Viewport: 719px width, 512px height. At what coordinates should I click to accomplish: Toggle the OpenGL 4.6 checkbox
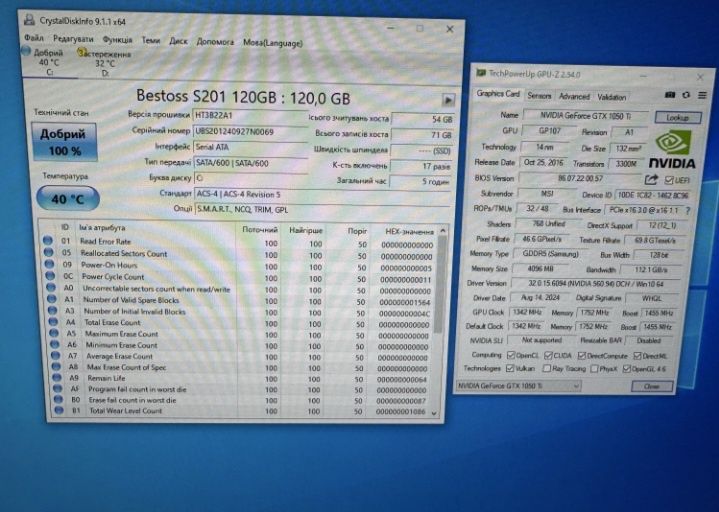tap(627, 369)
